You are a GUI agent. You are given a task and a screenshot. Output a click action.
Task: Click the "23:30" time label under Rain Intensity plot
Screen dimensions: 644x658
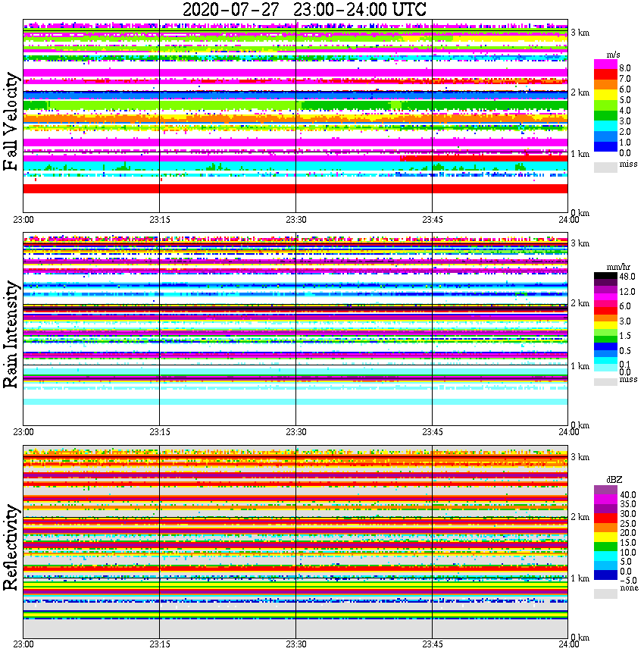point(295,432)
